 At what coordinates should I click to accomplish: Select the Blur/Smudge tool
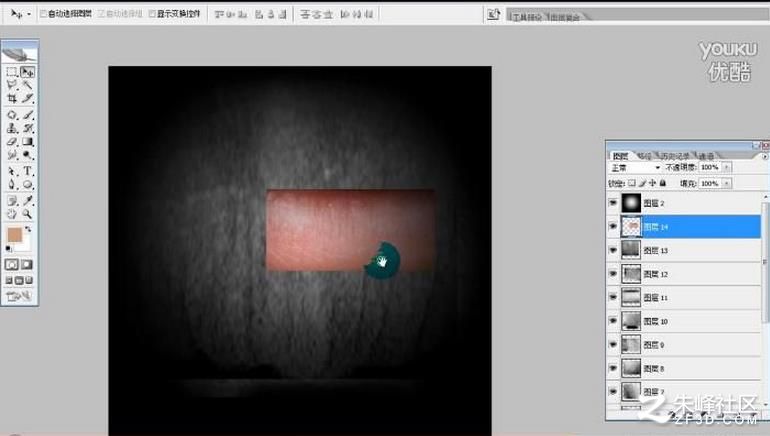12,155
